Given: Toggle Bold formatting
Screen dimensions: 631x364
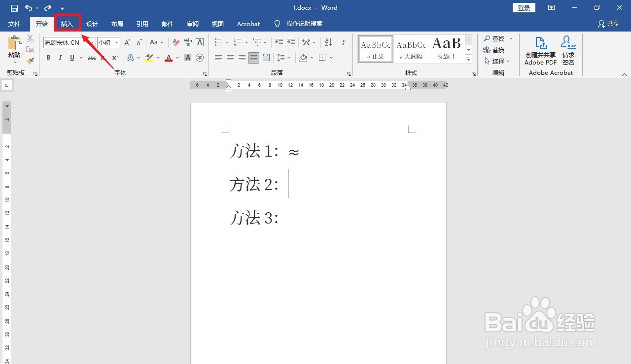Looking at the screenshot, I should pyautogui.click(x=48, y=58).
